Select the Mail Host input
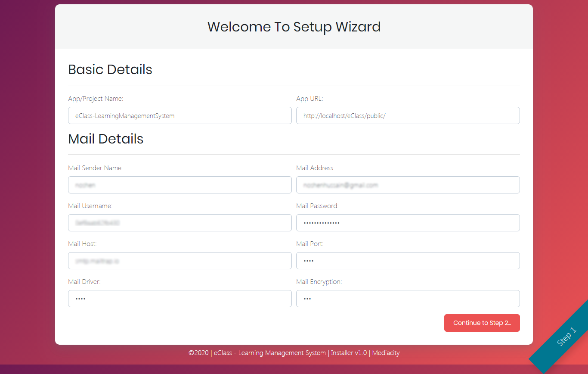Image resolution: width=588 pixels, height=374 pixels. click(x=180, y=261)
